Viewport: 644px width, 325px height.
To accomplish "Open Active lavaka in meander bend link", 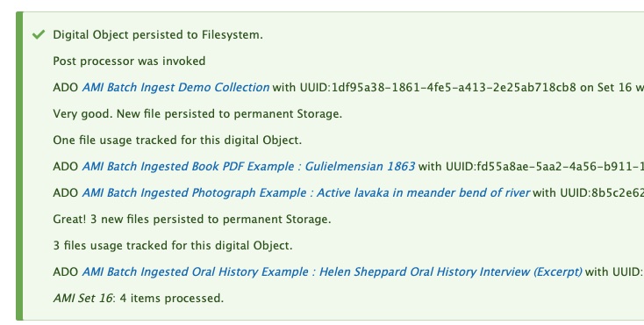I will [306, 192].
